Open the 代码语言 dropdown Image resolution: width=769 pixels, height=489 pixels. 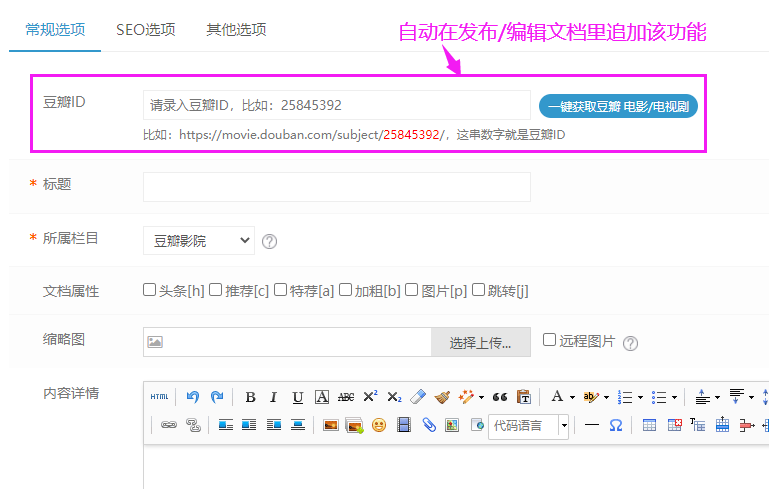(x=528, y=425)
